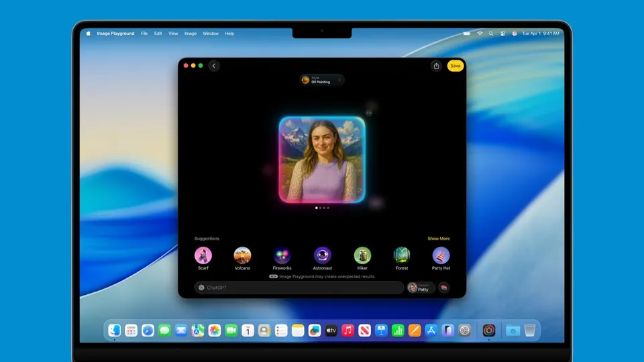644x362 pixels.
Task: Click the battery icon in the menu bar
Action: tap(467, 34)
